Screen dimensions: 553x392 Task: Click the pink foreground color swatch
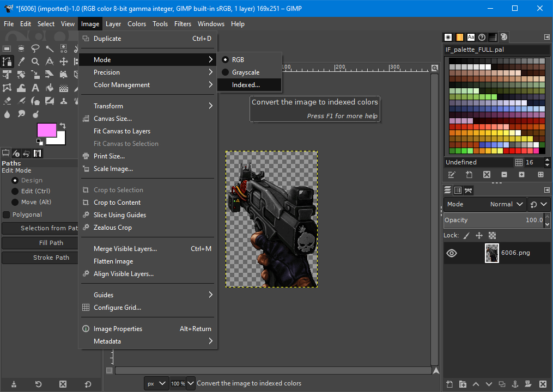pos(46,130)
